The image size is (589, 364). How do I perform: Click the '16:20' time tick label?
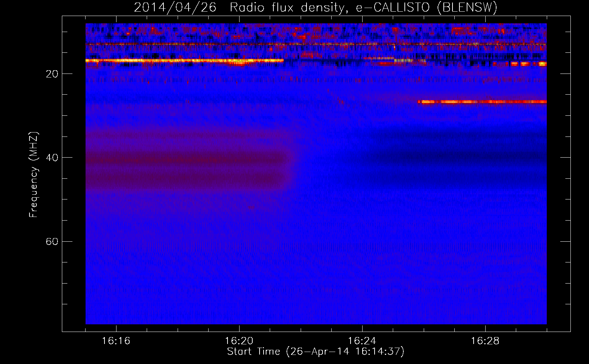click(239, 341)
